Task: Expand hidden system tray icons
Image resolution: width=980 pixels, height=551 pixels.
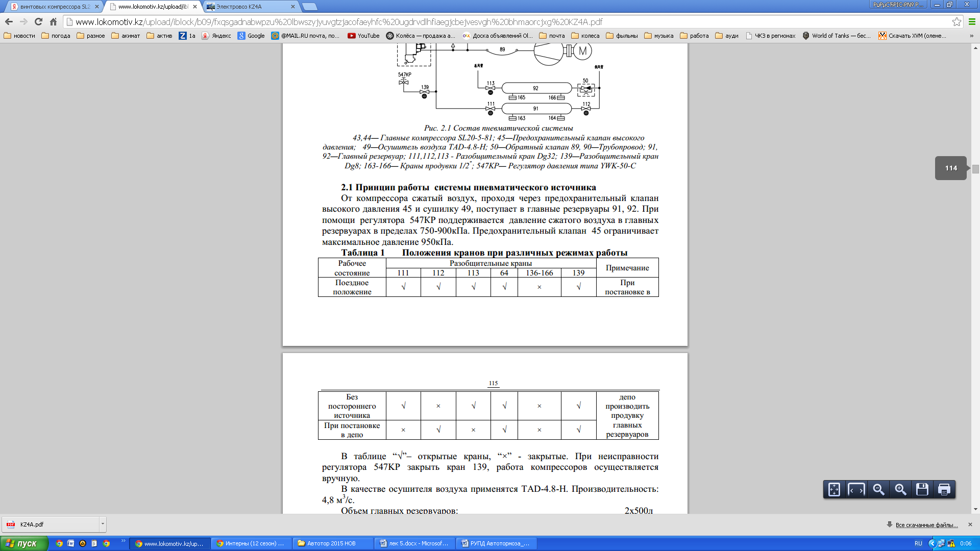Action: point(932,543)
